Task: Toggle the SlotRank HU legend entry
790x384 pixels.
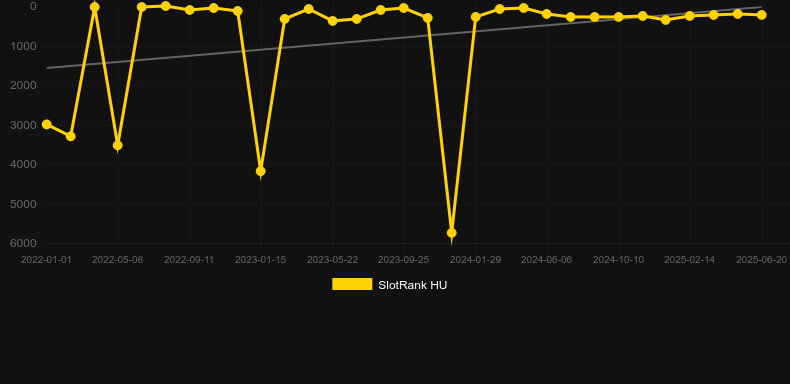Action: tap(389, 285)
